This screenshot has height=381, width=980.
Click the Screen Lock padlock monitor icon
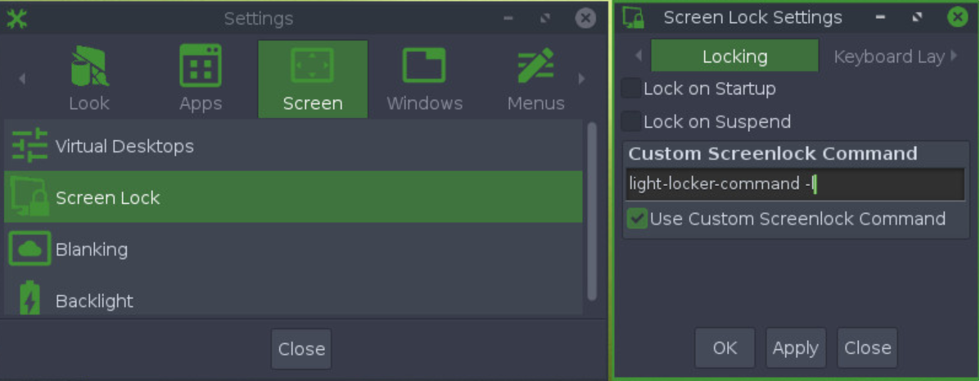tap(29, 197)
